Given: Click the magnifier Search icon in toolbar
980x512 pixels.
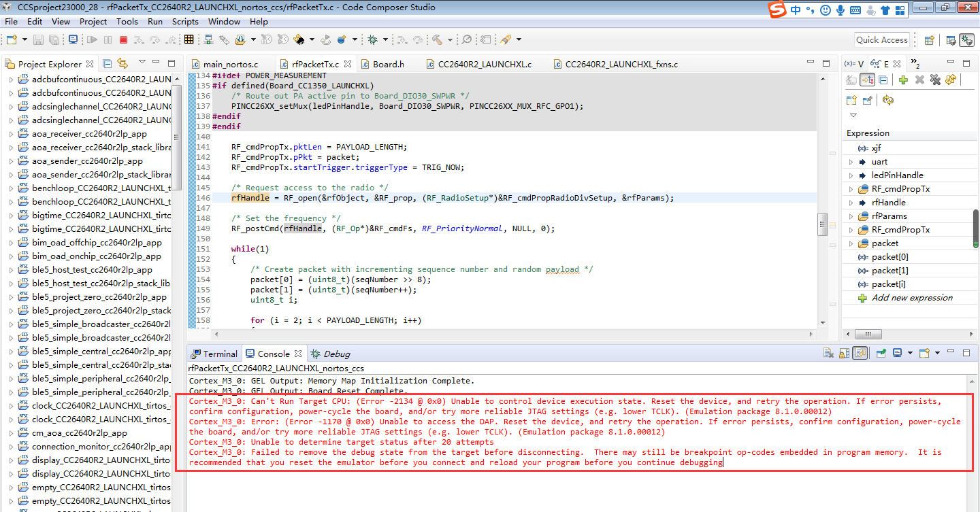Looking at the screenshot, I should coord(467,39).
